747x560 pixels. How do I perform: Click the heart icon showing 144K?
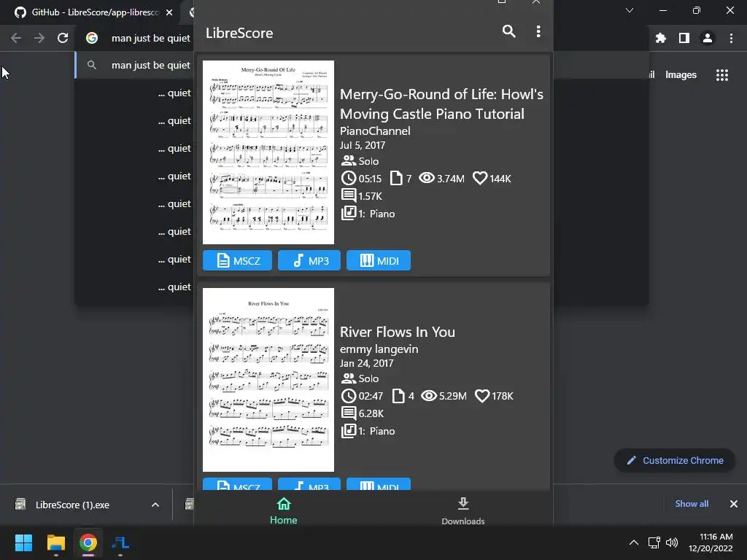click(480, 178)
